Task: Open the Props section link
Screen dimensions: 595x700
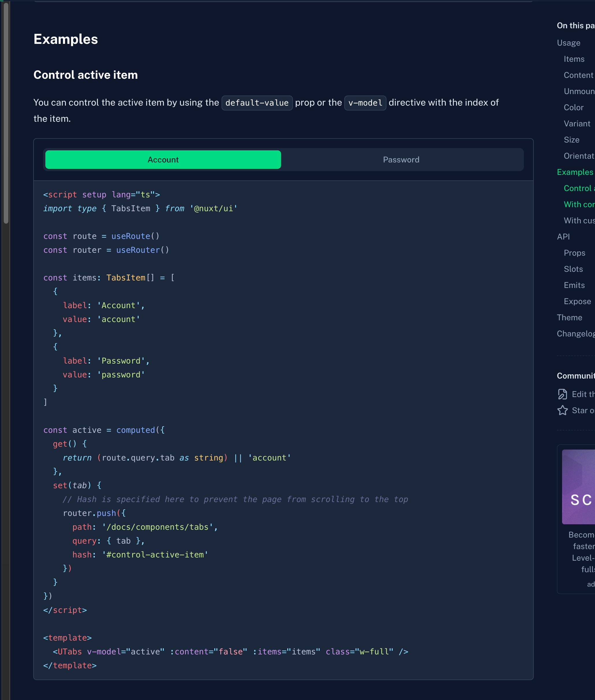Action: pyautogui.click(x=574, y=253)
